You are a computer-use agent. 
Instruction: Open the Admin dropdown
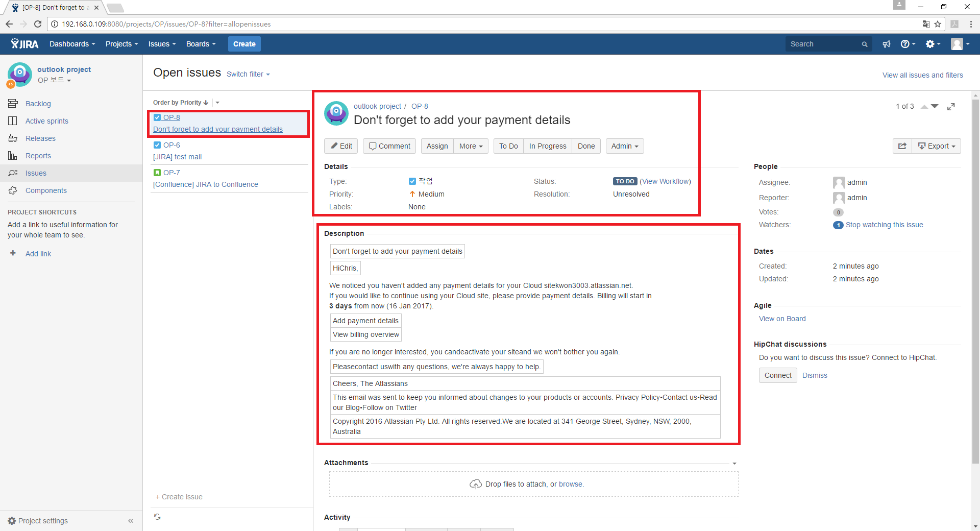coord(625,146)
